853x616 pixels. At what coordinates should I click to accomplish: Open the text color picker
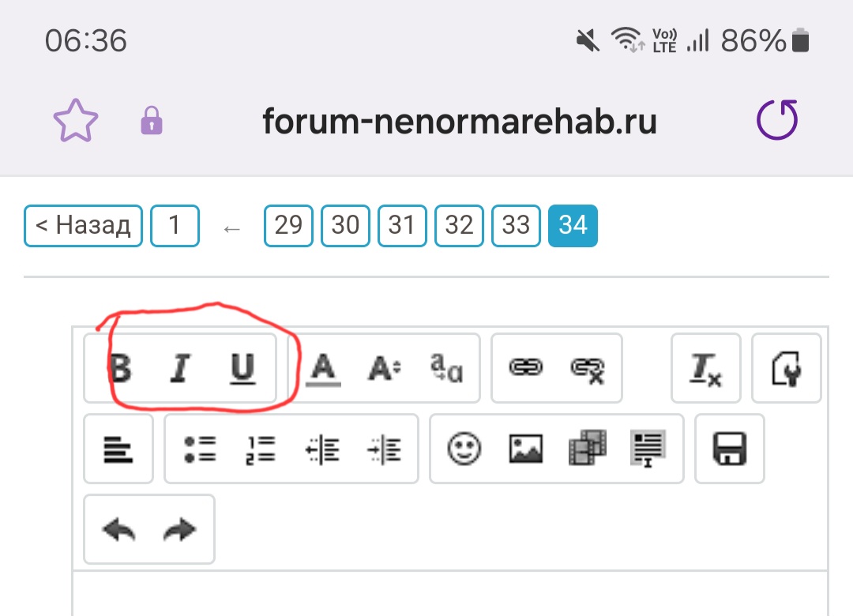click(x=322, y=368)
